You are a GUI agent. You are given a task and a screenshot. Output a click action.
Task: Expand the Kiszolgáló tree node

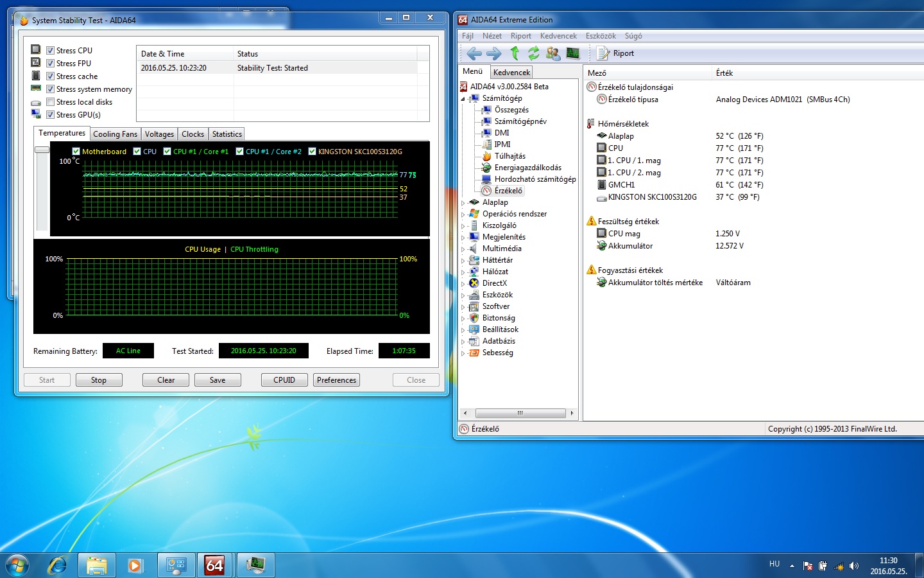(x=463, y=226)
